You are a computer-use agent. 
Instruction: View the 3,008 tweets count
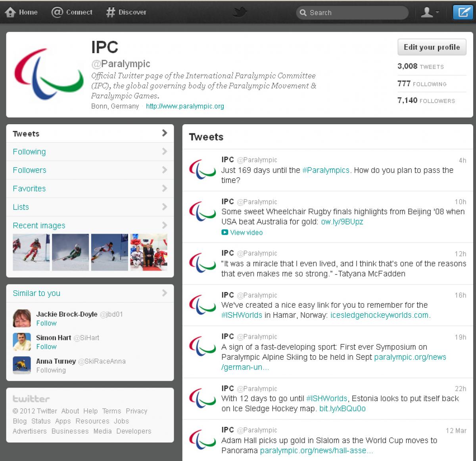tap(420, 66)
